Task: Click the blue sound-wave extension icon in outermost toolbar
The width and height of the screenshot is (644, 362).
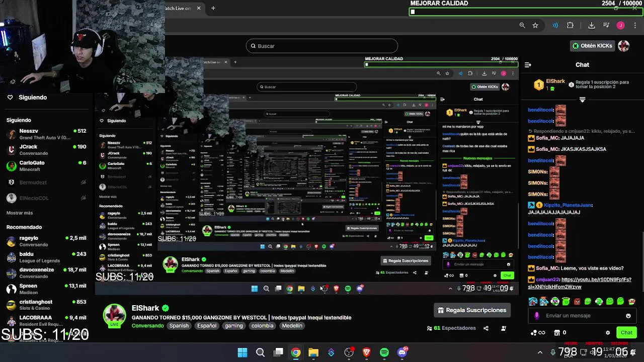Action: pyautogui.click(x=555, y=25)
